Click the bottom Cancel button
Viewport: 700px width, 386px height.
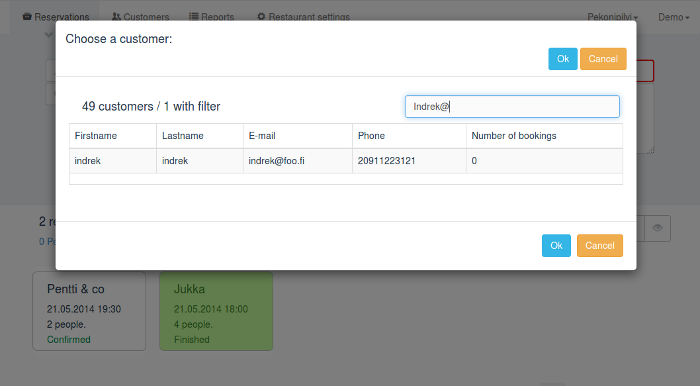coord(600,245)
